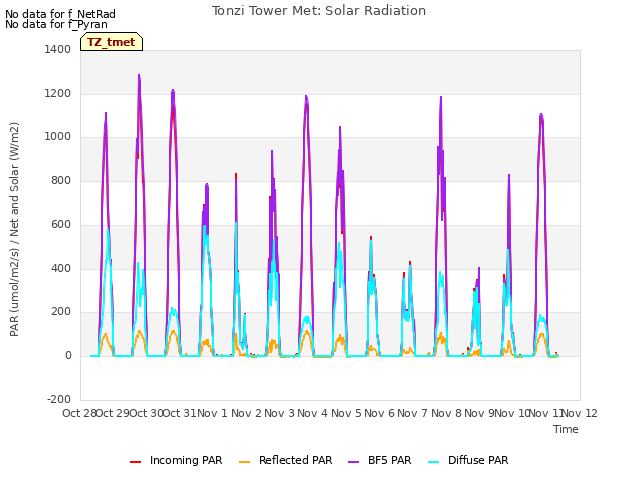640x480 pixels.
Task: Click the y-axis tick 800
Action: point(61,180)
